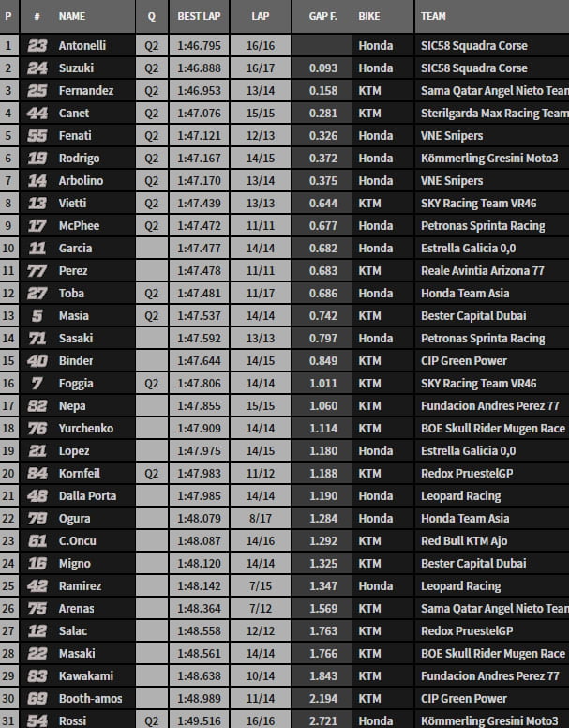Open the Kornfeil rider entry
This screenshot has height=728, width=569.
pos(82,473)
